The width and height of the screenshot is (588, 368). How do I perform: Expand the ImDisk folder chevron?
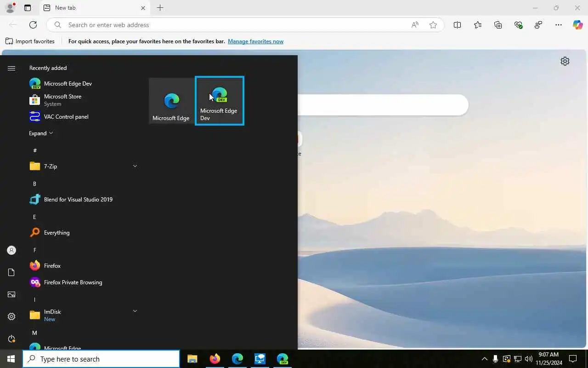135,311
